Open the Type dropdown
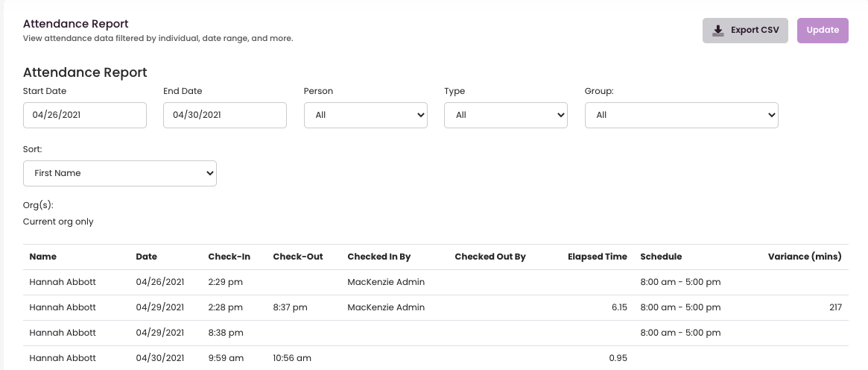 505,115
